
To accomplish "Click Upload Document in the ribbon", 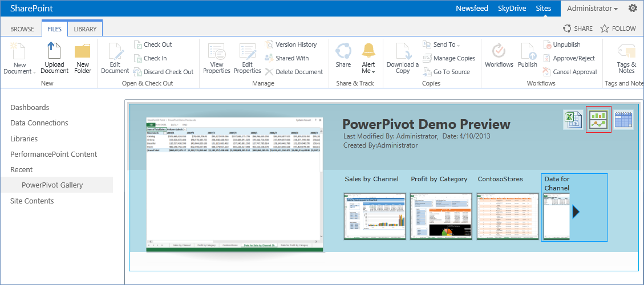I will point(54,58).
